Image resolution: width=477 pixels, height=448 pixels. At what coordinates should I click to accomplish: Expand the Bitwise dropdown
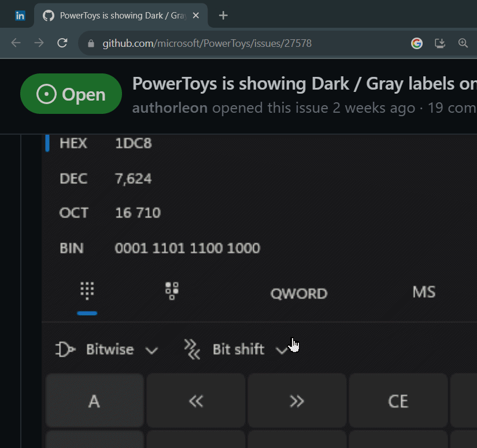coord(152,350)
